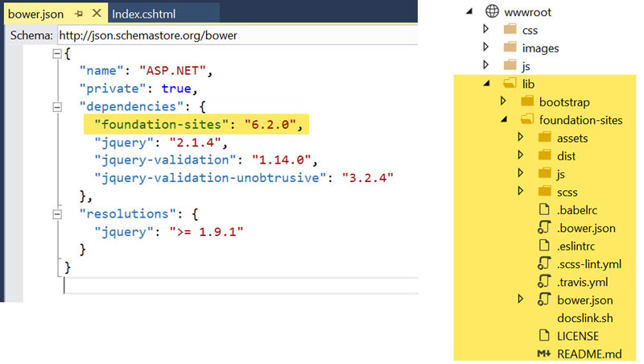Collapse the wwwroot node
The width and height of the screenshot is (644, 364).
(469, 12)
